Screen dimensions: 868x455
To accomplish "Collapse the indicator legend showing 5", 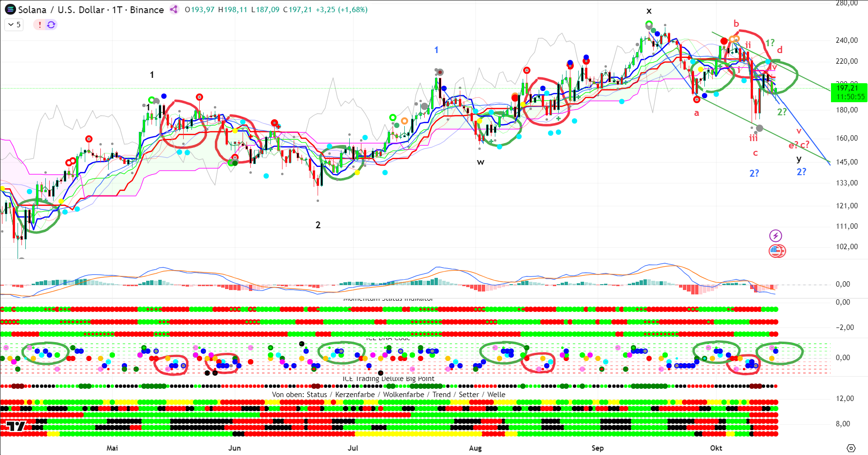I will [14, 25].
